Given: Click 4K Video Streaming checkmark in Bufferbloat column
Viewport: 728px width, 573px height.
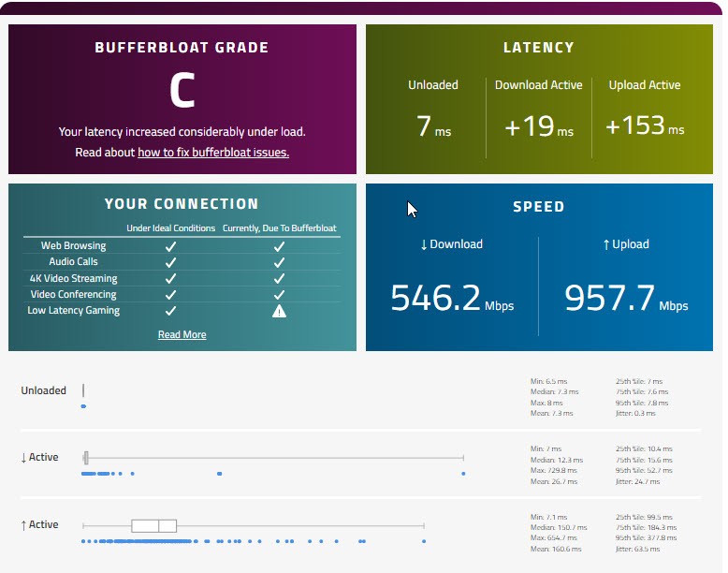Looking at the screenshot, I should (279, 278).
